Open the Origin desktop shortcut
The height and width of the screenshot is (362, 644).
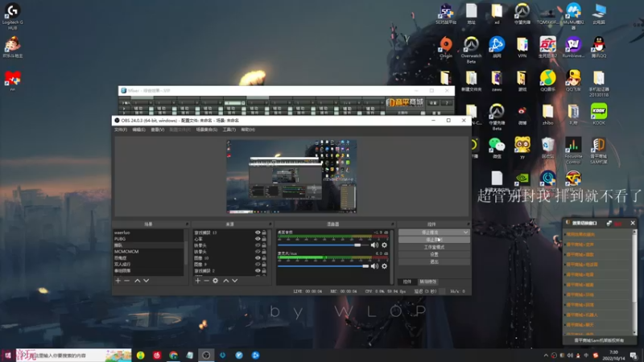point(446,47)
